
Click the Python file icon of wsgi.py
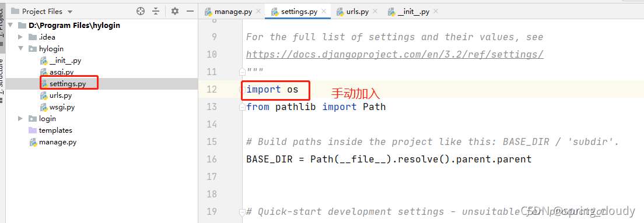pyautogui.click(x=44, y=107)
